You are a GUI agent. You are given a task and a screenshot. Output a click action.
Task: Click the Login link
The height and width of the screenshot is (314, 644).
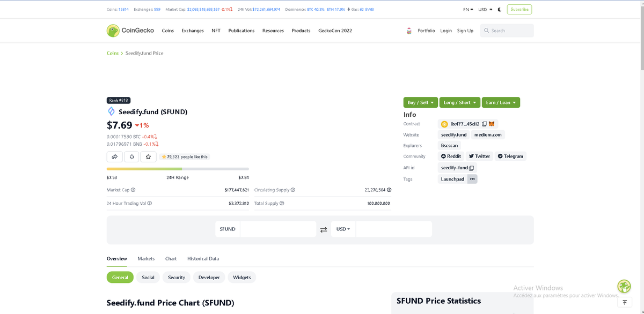446,31
